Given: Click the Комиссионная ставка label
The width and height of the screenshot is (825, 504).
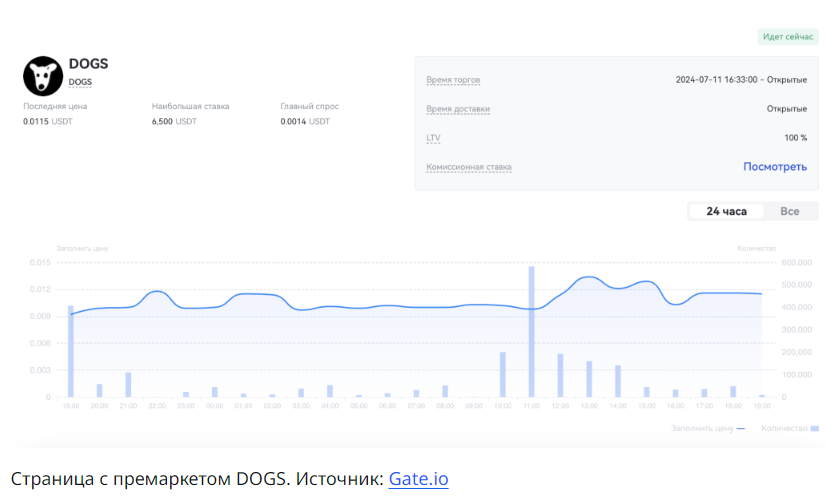Looking at the screenshot, I should [x=469, y=167].
